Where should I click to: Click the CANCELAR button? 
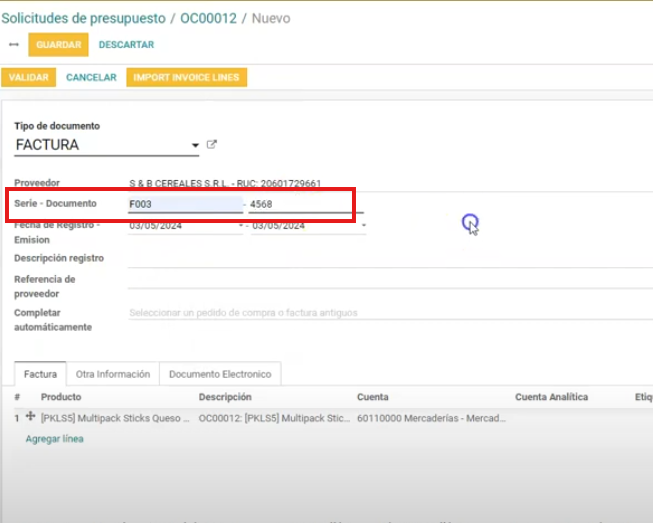tap(91, 77)
